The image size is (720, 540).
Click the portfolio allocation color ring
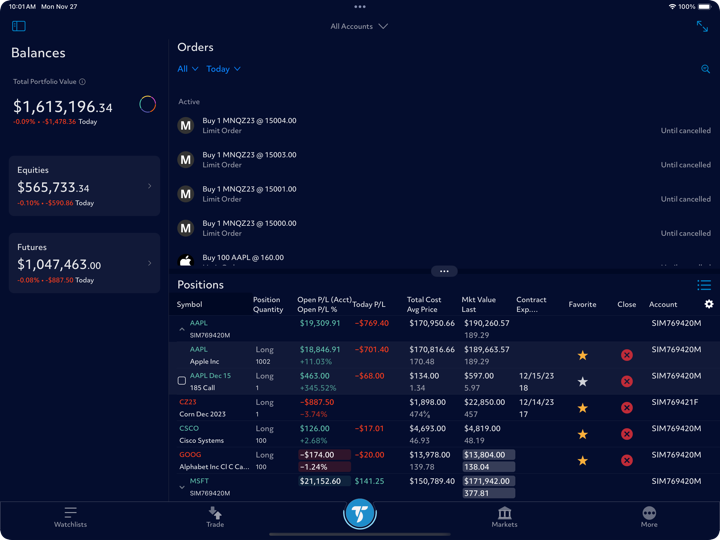click(147, 104)
